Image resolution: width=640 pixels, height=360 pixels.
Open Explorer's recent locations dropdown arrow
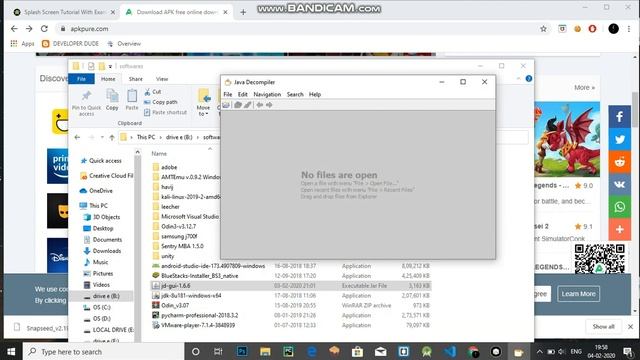[102, 138]
